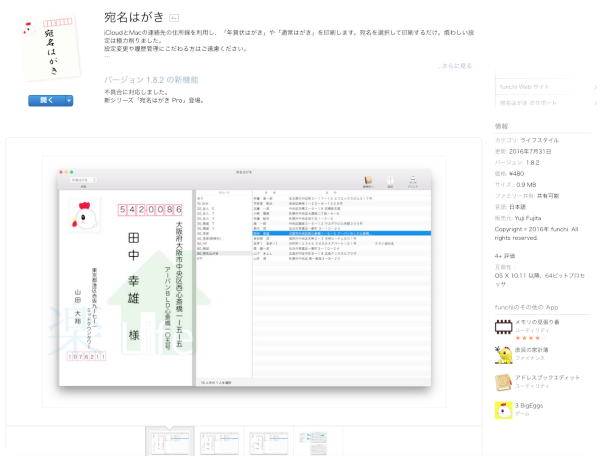Click the 情報 section heading
Screen dimensions: 600x456
(501, 126)
